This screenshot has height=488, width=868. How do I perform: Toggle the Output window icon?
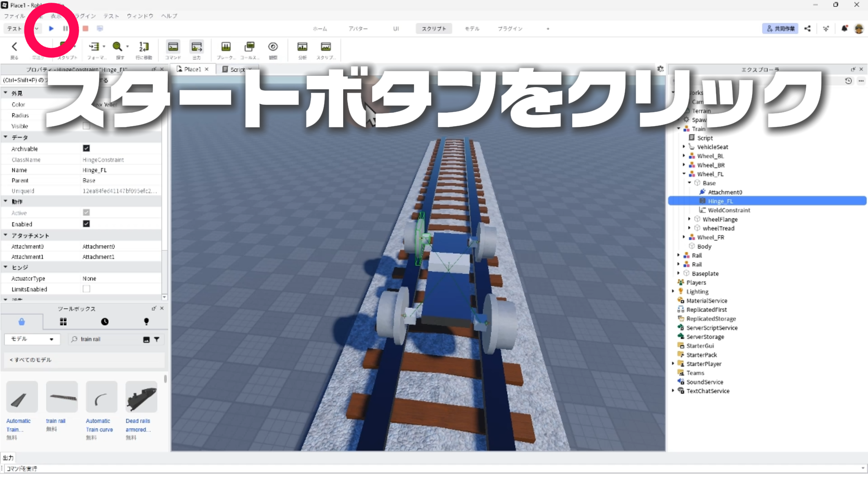(x=197, y=47)
